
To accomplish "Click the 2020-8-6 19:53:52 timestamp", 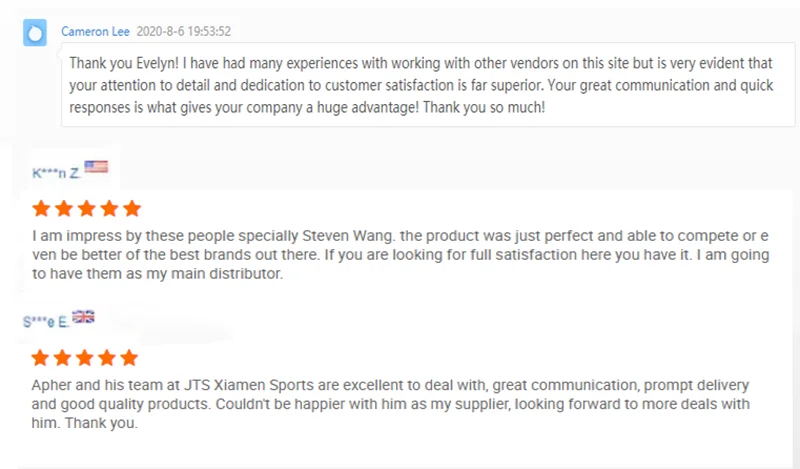I will pos(182,31).
